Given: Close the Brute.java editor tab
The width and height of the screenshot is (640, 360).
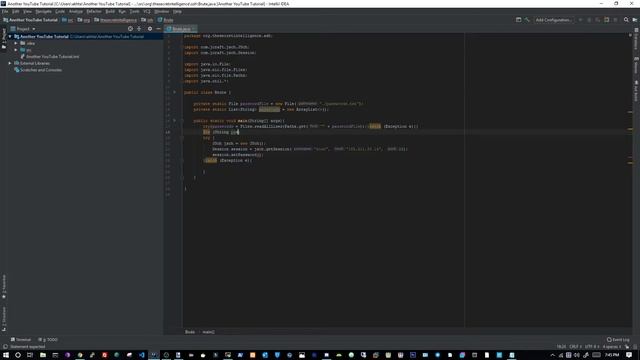Looking at the screenshot, I should [x=193, y=29].
